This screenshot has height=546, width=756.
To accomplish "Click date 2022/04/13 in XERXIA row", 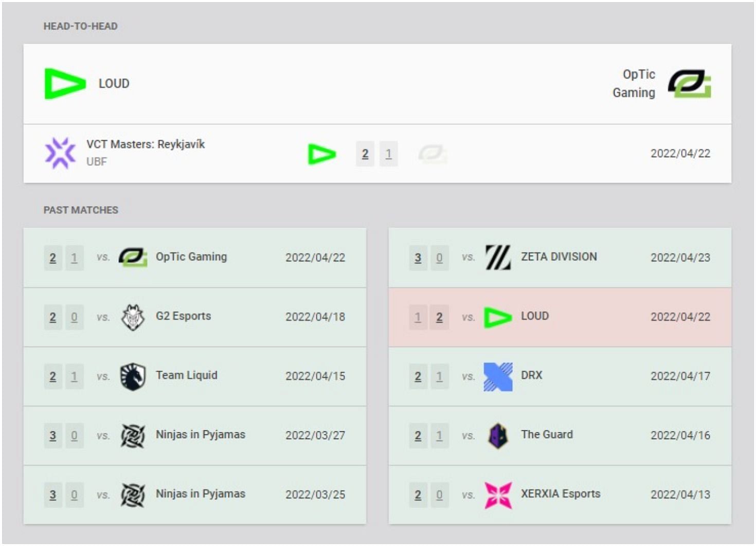I will click(680, 495).
